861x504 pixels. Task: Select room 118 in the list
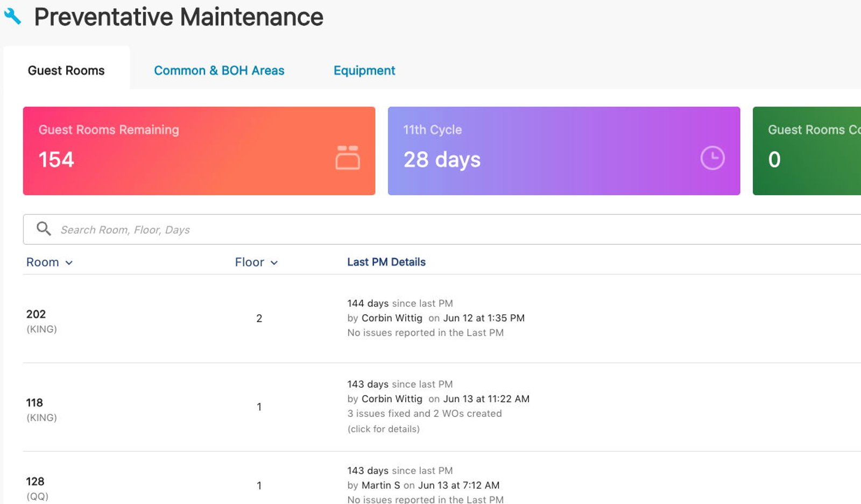[x=34, y=402]
